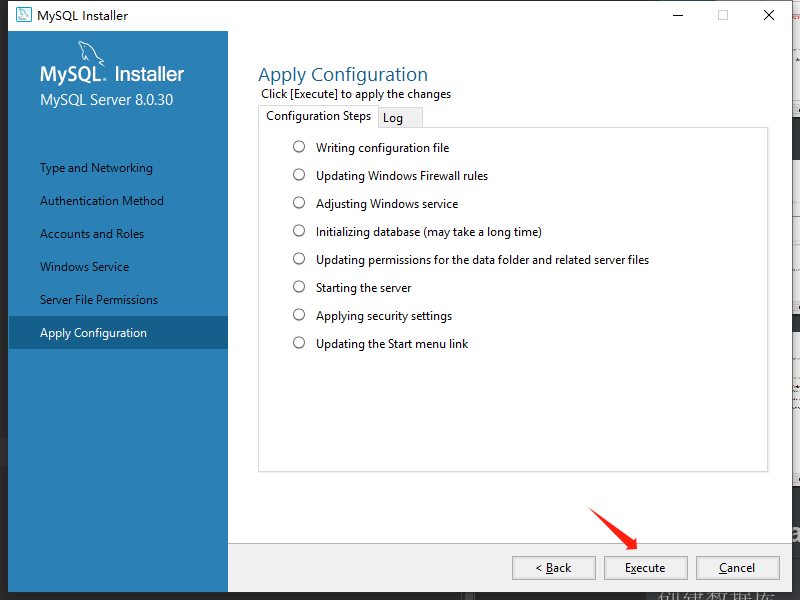This screenshot has height=600, width=800.
Task: Click the 'Starting the server' text
Action: 364,288
